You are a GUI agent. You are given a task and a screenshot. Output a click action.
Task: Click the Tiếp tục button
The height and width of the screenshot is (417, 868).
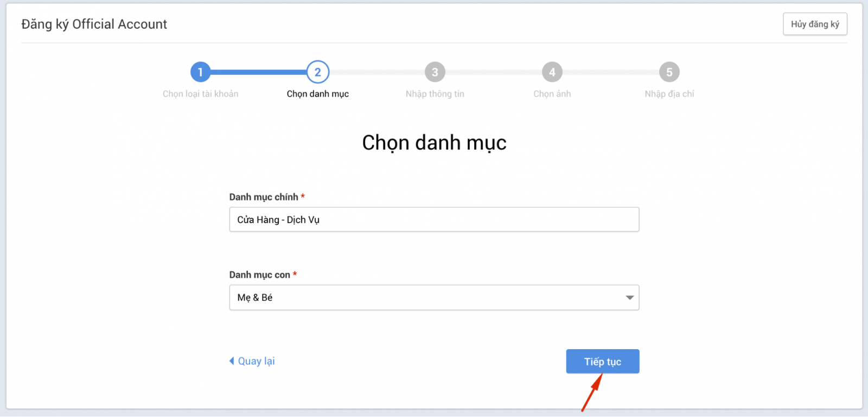pos(602,361)
